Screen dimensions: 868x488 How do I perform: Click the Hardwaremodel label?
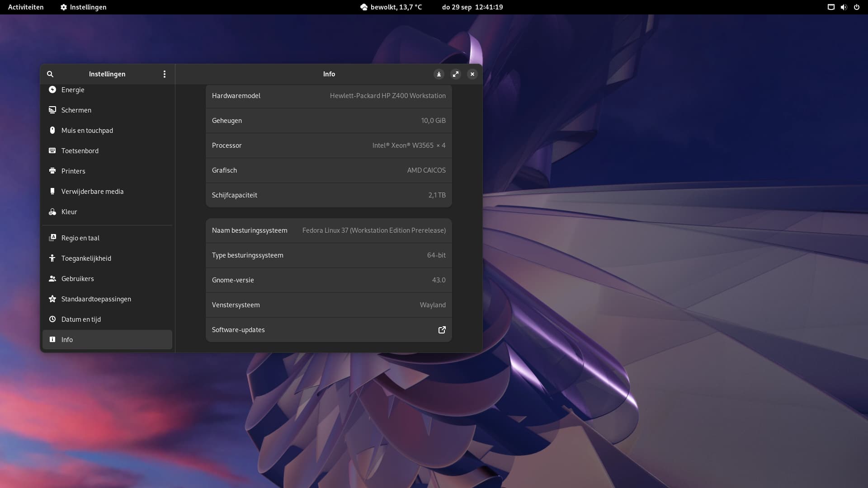coord(236,96)
